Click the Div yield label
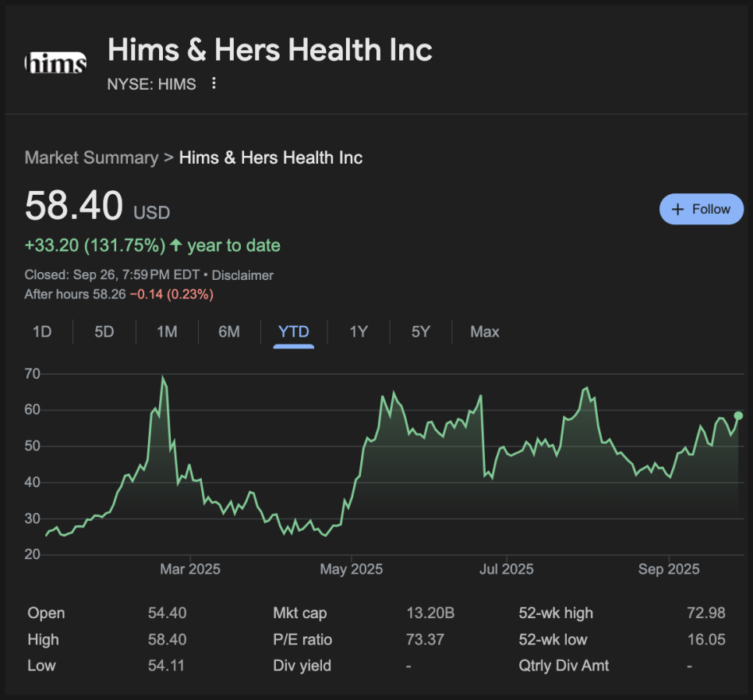Image resolution: width=753 pixels, height=700 pixels. (x=302, y=666)
